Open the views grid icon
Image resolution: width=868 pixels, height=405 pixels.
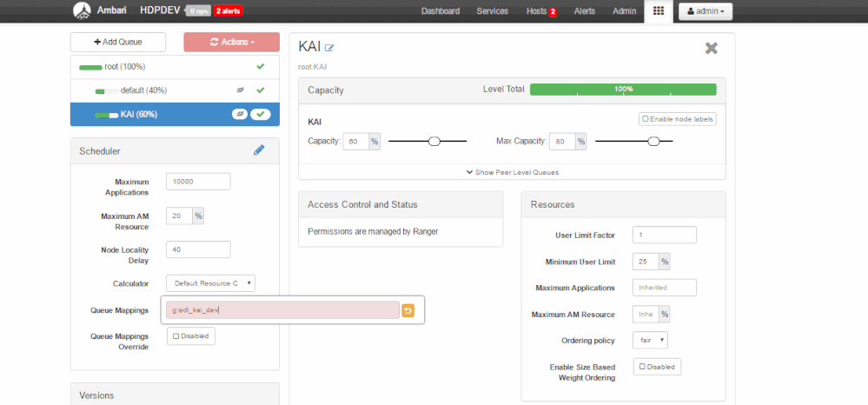click(659, 11)
